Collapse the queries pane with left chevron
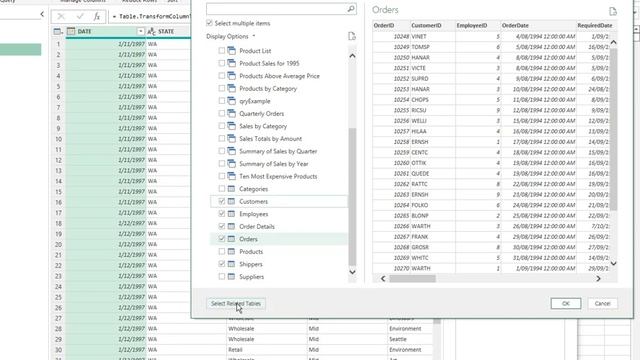This screenshot has width=640, height=360. (x=42, y=14)
